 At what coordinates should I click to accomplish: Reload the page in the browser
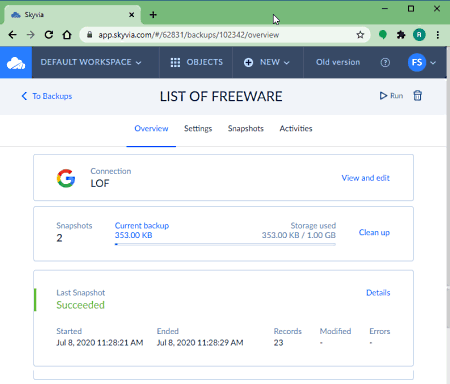49,35
